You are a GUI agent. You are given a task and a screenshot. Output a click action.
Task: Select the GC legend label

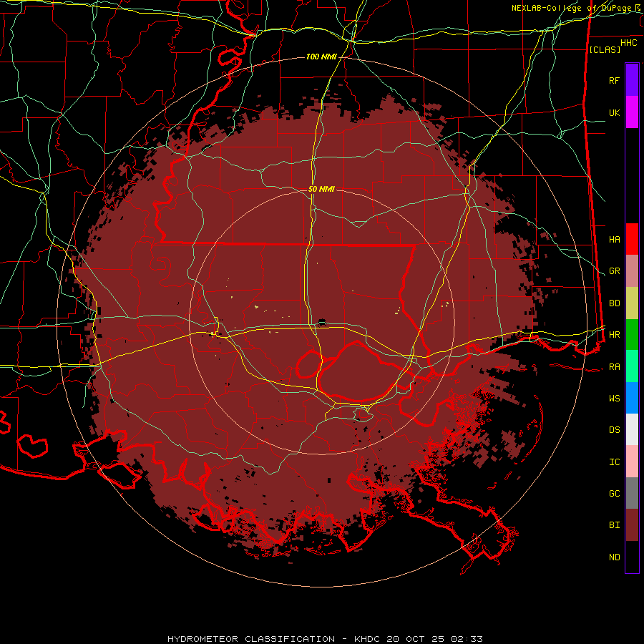pos(614,494)
